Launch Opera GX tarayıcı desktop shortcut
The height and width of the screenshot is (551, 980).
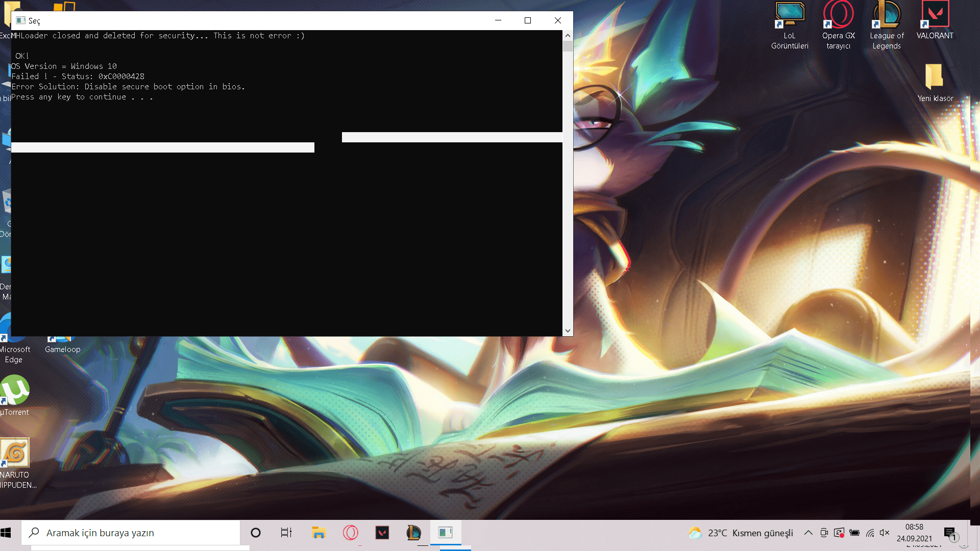838,25
